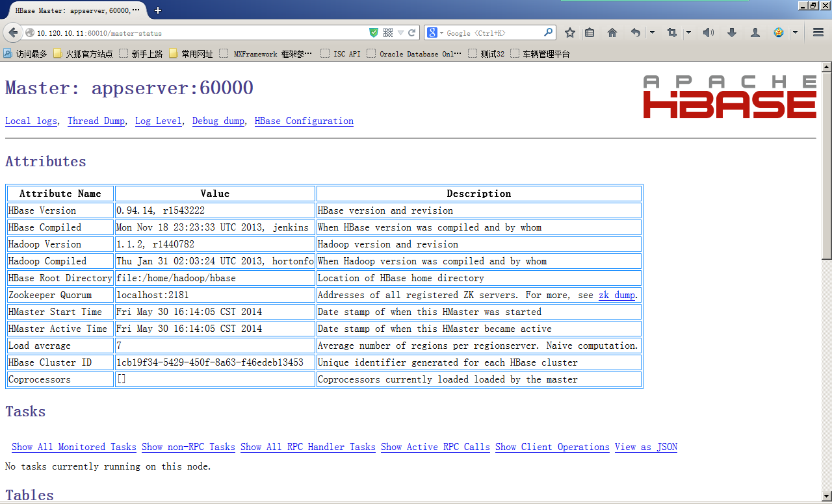
Task: Click the HBase Cluster ID value cell
Action: click(215, 362)
